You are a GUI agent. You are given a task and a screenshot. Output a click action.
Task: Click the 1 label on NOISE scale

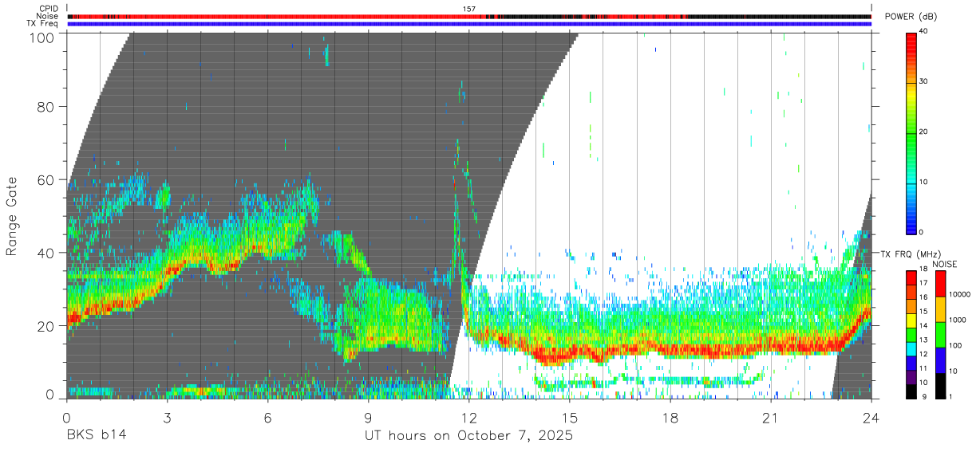click(950, 395)
